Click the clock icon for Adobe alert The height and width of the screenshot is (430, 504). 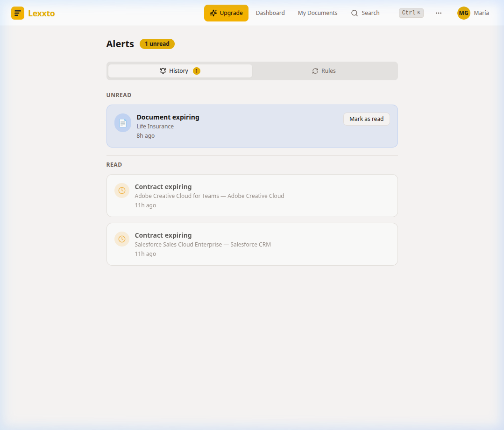click(122, 190)
